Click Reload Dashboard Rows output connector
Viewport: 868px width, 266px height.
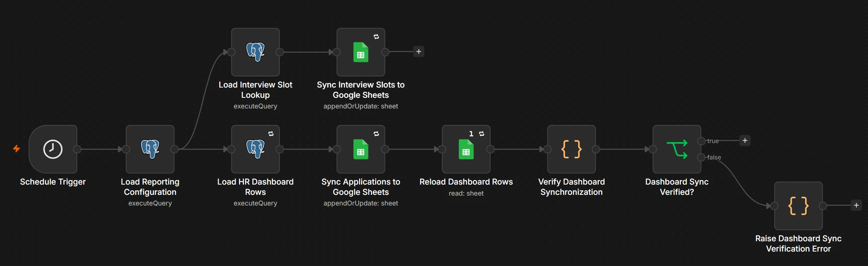tap(490, 149)
